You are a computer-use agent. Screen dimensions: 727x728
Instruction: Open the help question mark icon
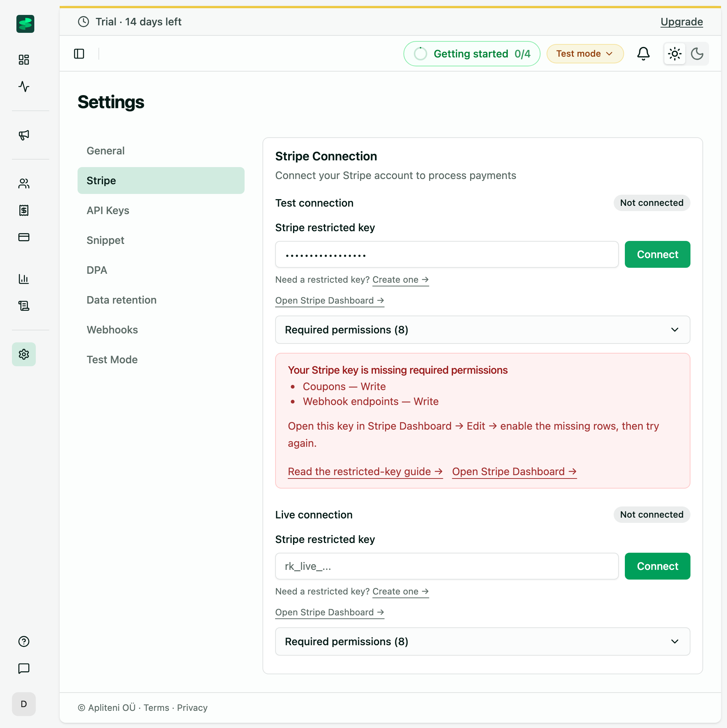pyautogui.click(x=24, y=641)
